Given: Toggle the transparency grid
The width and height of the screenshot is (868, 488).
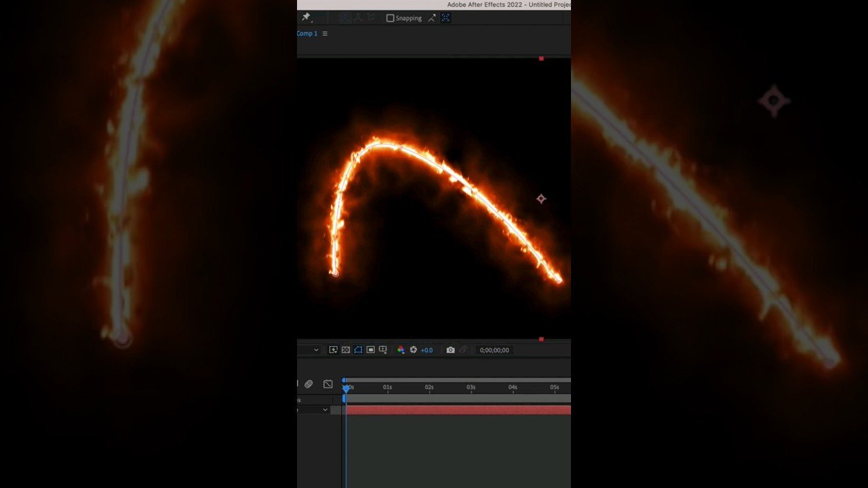Looking at the screenshot, I should pyautogui.click(x=345, y=350).
